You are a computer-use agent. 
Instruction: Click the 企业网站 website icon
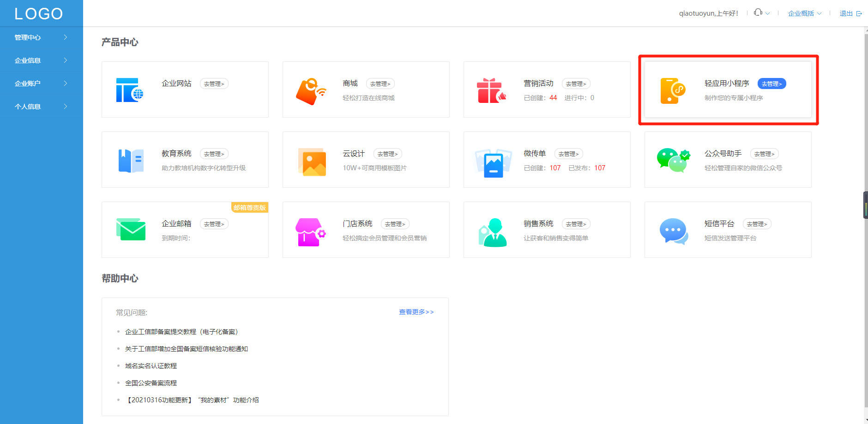point(130,90)
